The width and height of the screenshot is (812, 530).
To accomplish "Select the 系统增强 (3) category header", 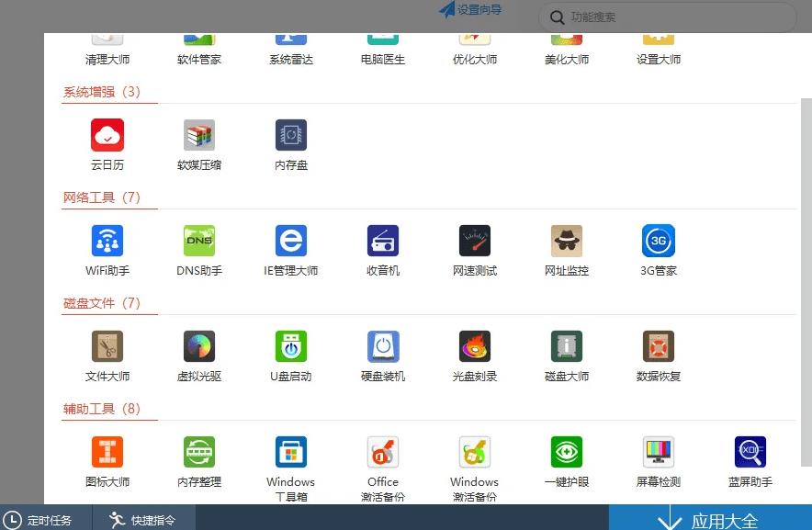I will (101, 92).
